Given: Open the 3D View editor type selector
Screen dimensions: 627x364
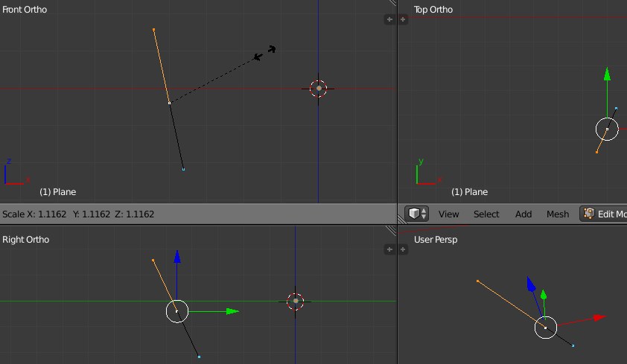Looking at the screenshot, I should click(x=416, y=214).
